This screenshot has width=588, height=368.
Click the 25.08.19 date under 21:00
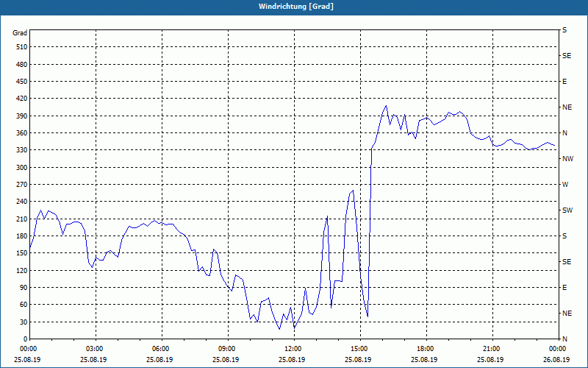tap(490, 359)
